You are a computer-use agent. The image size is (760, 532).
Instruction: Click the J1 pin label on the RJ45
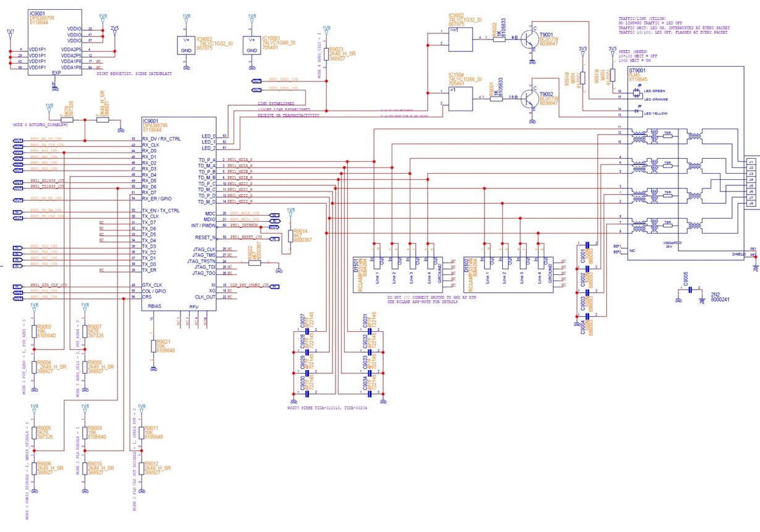751,161
